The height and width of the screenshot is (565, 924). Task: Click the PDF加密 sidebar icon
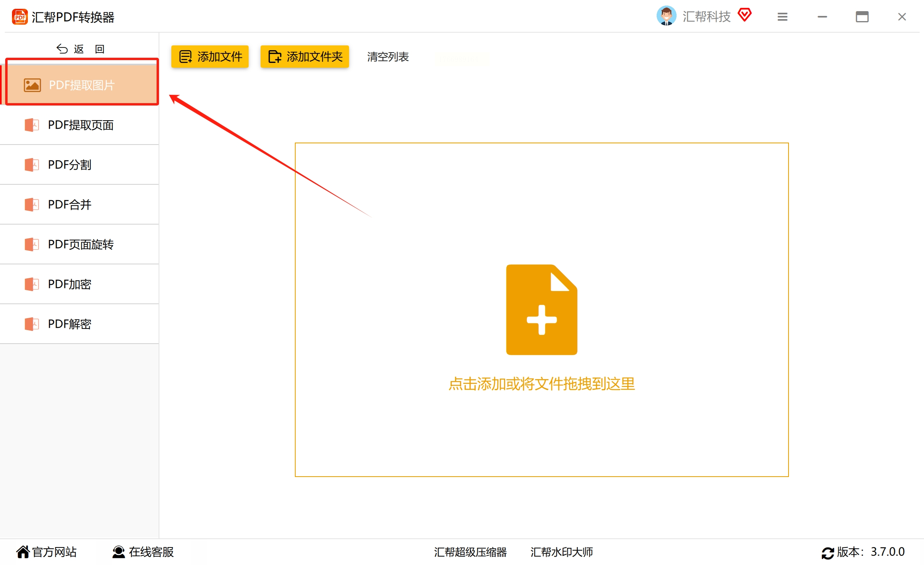pyautogui.click(x=31, y=284)
